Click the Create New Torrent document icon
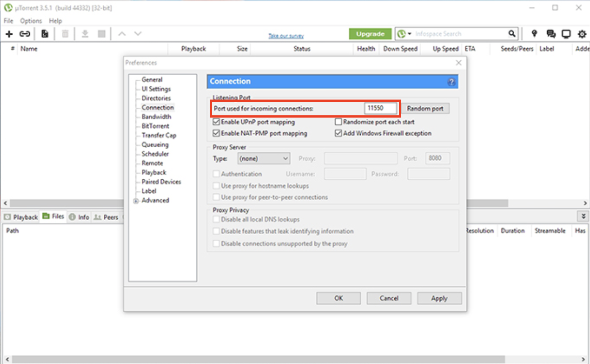 45,34
